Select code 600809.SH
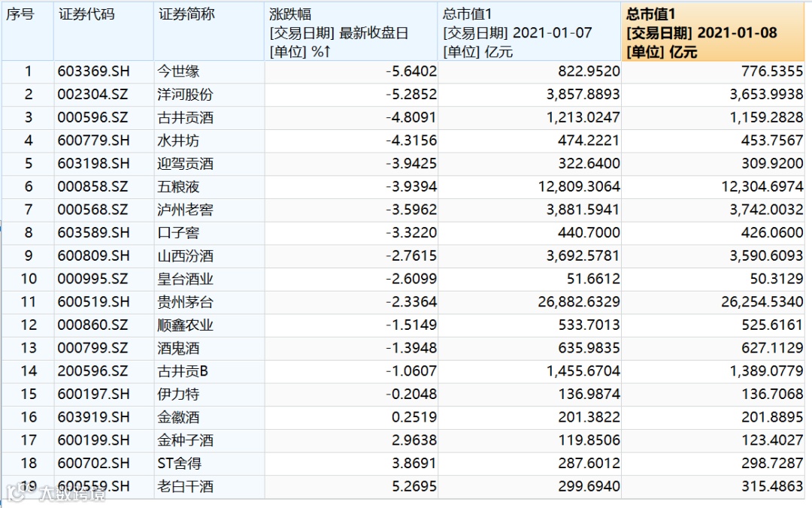 (x=94, y=256)
